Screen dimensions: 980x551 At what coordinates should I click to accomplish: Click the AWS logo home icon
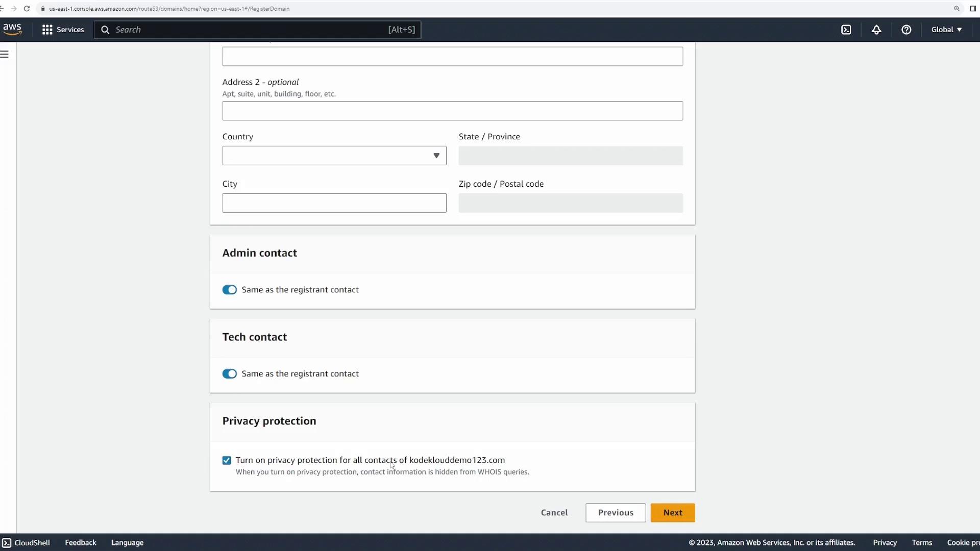coord(12,30)
